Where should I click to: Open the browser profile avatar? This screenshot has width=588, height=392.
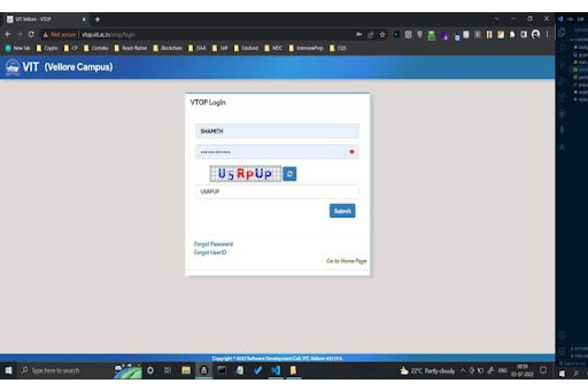coord(535,34)
